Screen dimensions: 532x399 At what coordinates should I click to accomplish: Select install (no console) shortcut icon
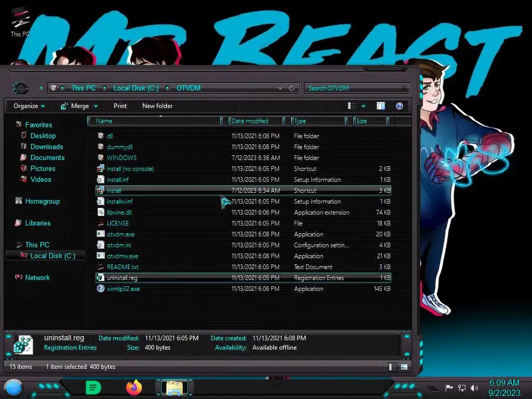pos(100,168)
